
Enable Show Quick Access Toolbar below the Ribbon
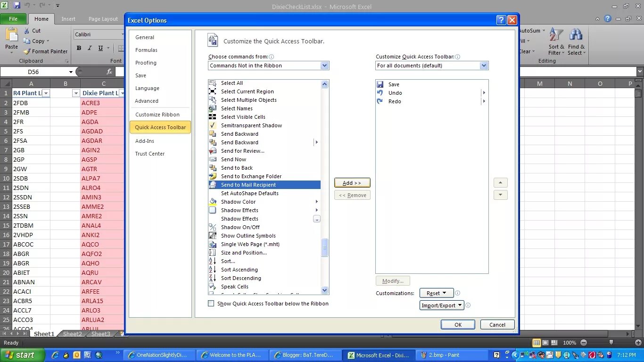(x=211, y=304)
